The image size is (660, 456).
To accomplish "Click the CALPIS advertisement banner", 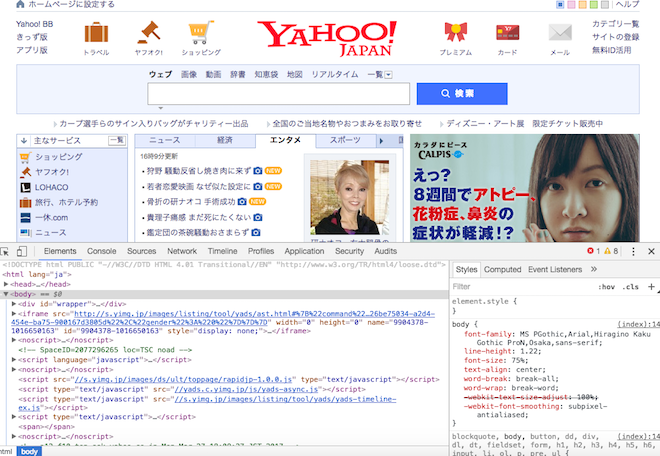I will click(x=525, y=188).
